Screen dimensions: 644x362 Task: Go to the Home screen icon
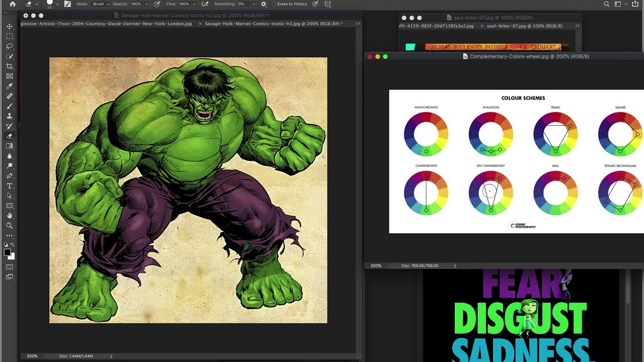pyautogui.click(x=13, y=4)
